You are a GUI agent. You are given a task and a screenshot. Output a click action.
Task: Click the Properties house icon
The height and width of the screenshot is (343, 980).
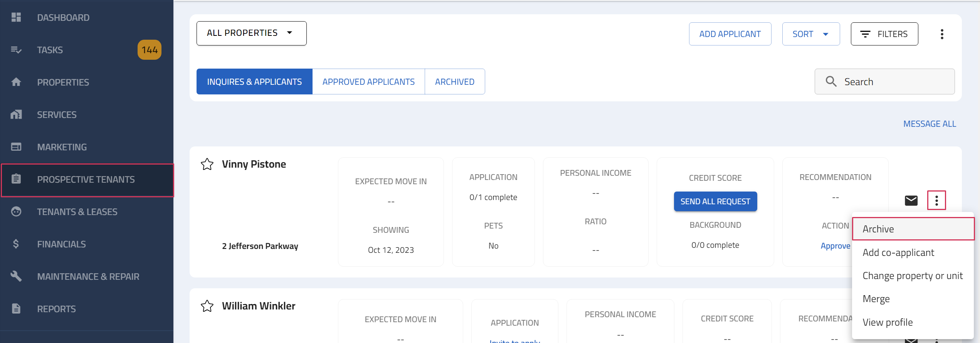[16, 82]
